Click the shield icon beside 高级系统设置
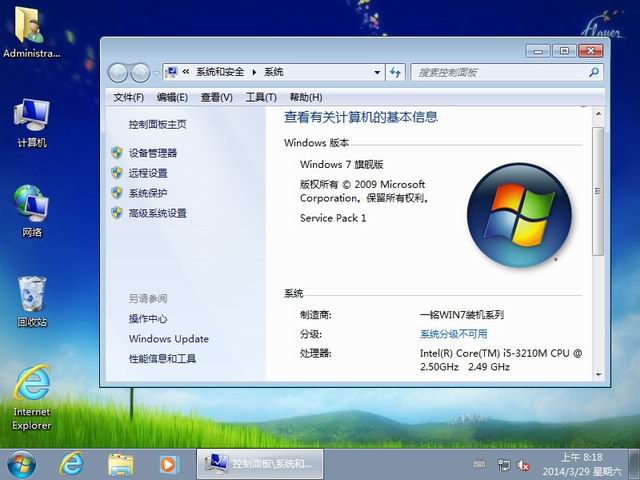 tap(117, 213)
